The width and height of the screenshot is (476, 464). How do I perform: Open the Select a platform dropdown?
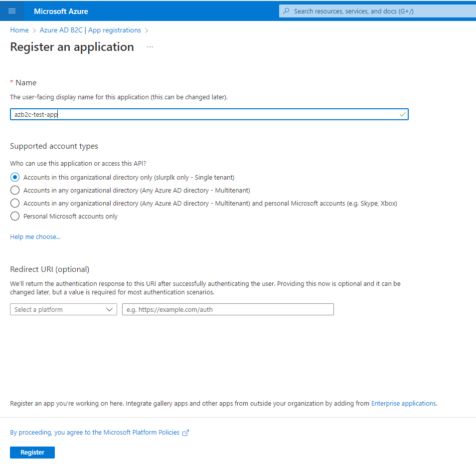tap(63, 309)
